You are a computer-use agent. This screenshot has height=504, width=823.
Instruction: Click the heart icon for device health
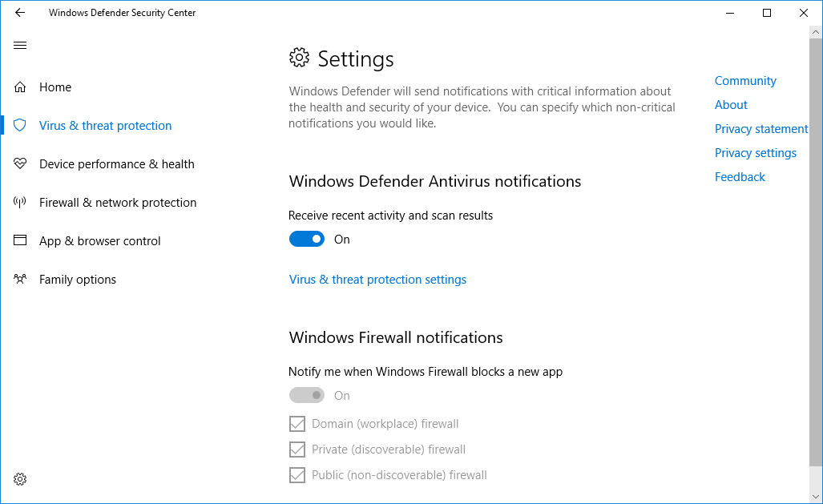20,163
